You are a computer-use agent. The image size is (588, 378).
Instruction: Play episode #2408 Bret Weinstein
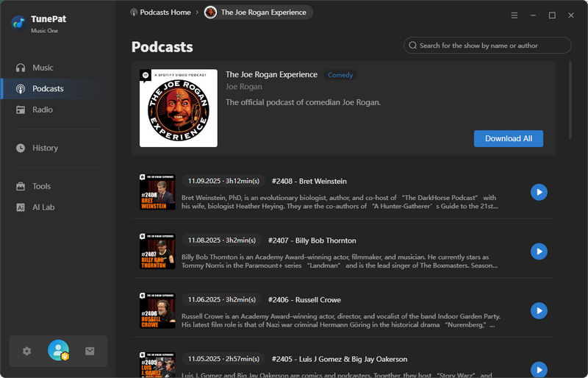click(x=539, y=192)
